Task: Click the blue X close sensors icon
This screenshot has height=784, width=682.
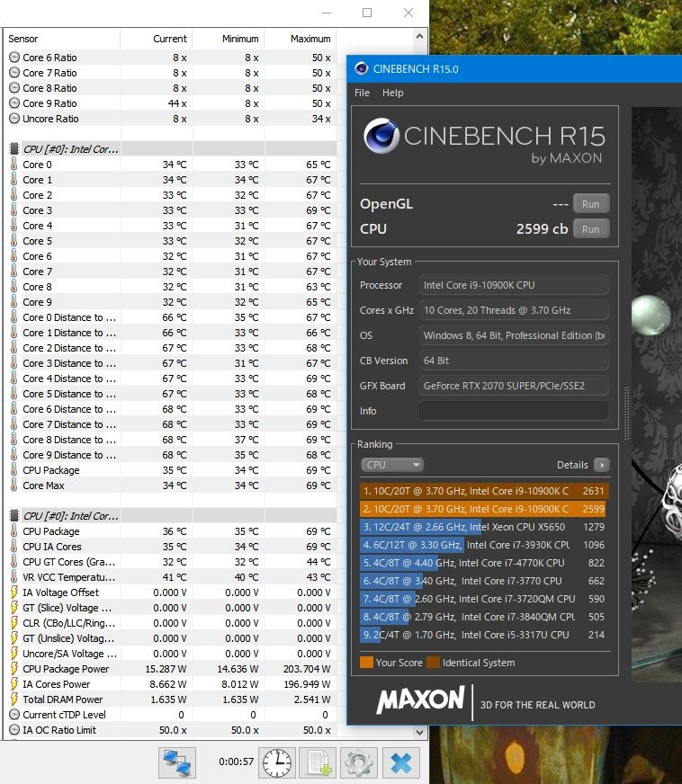Action: (401, 762)
